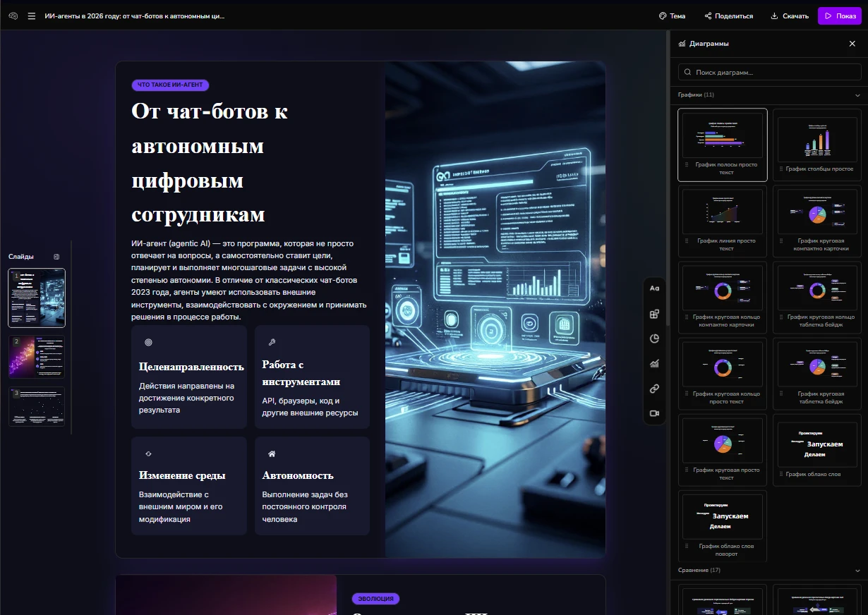Select График облако слов поворот template
868x615 pixels.
[723, 526]
